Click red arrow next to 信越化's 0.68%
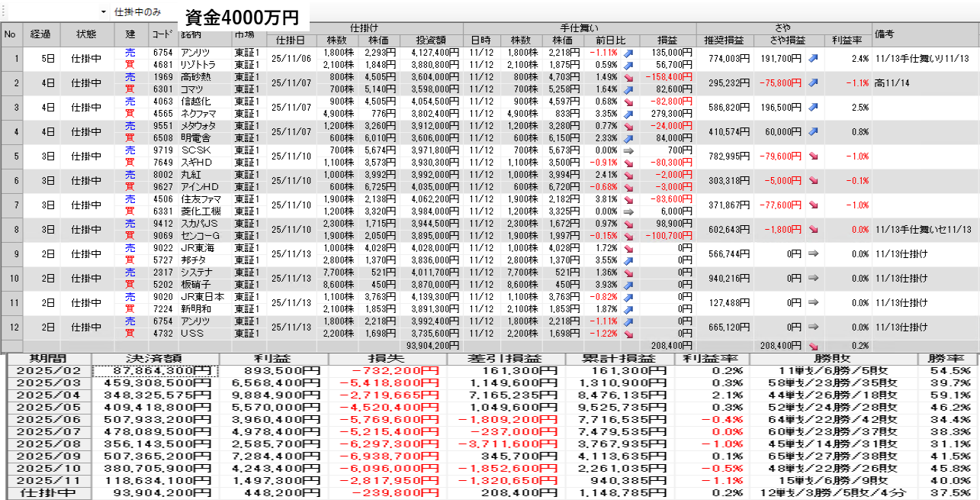This screenshot has width=980, height=500. click(629, 102)
